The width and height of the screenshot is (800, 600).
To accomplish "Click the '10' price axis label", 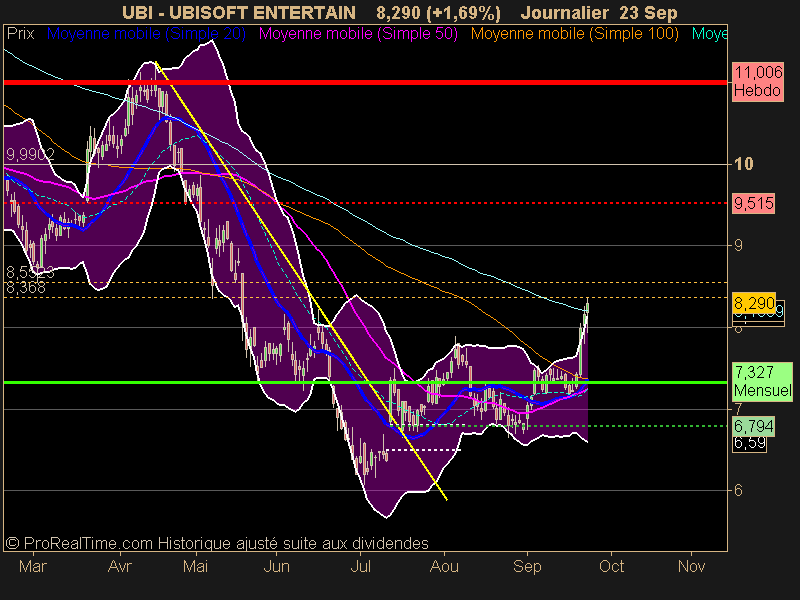I will click(743, 164).
